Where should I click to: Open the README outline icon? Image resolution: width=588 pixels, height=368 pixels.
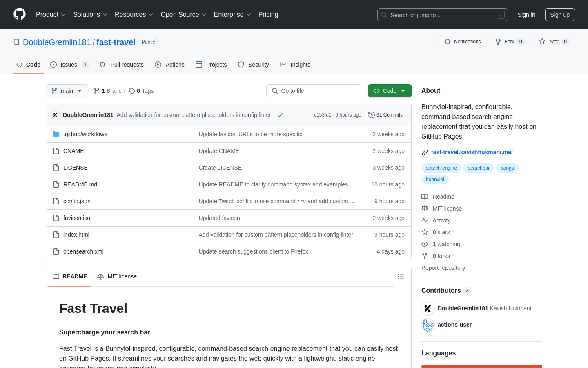pos(401,277)
